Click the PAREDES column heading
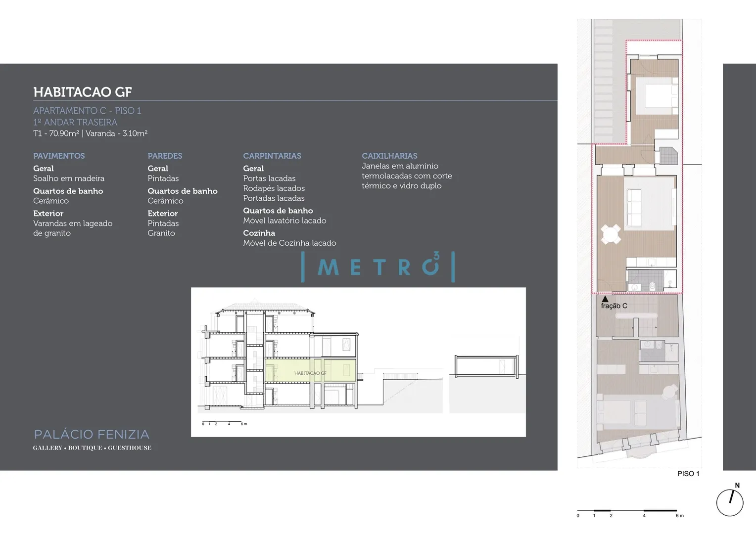Screen dimensions: 756x534 click(x=165, y=156)
